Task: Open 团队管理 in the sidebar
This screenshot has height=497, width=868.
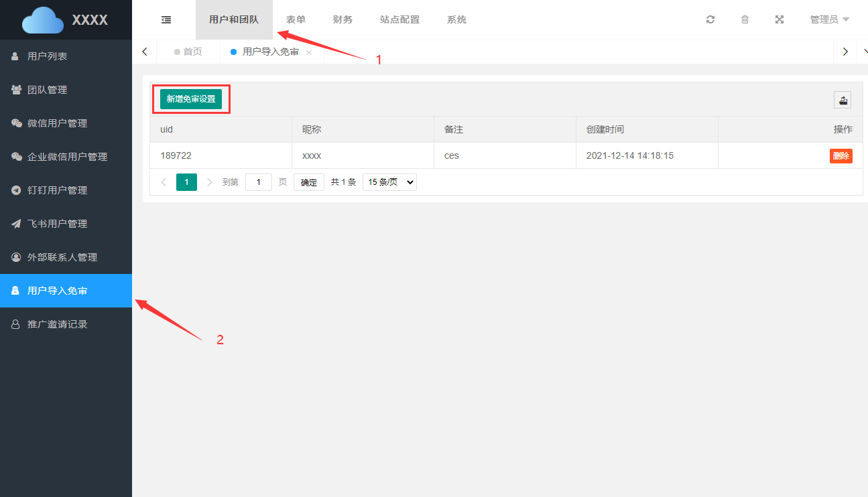Action: coord(47,90)
